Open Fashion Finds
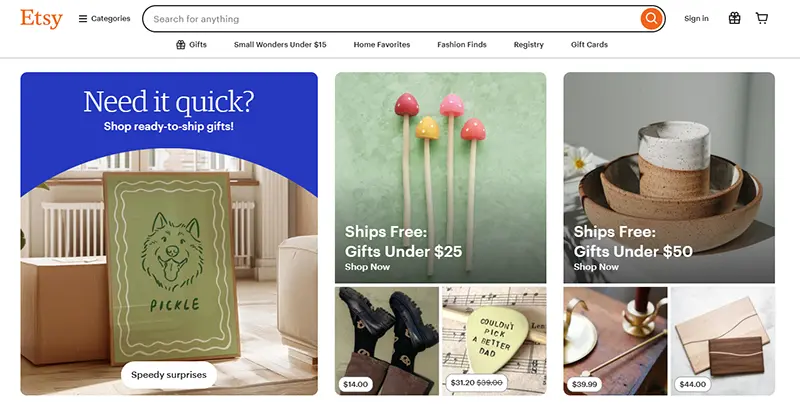 [x=462, y=44]
